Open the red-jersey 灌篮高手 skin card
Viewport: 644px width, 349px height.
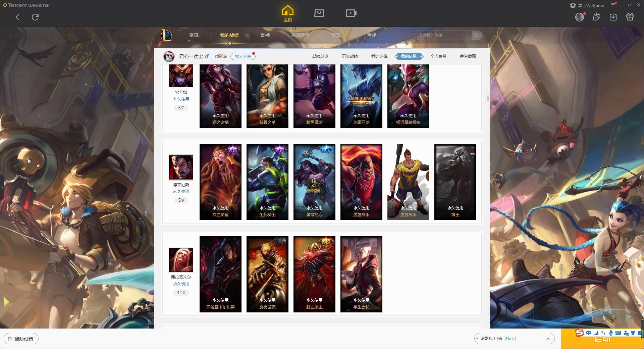(x=361, y=182)
